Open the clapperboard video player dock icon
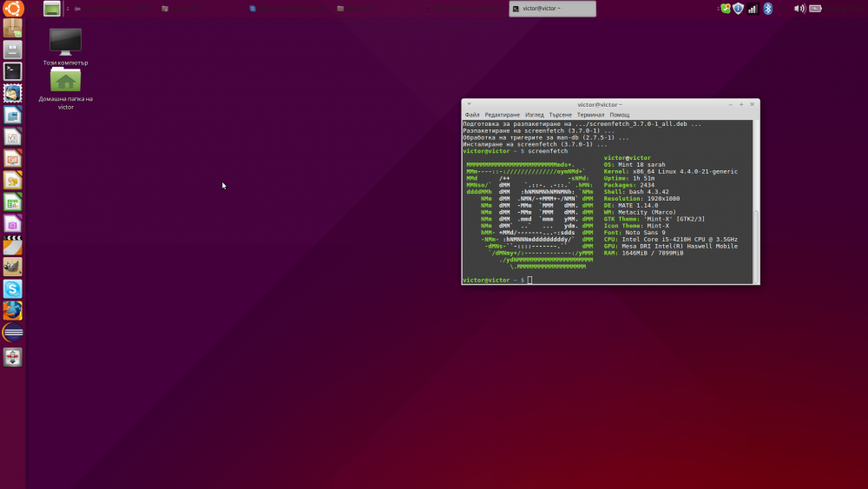The width and height of the screenshot is (868, 489). point(13,245)
